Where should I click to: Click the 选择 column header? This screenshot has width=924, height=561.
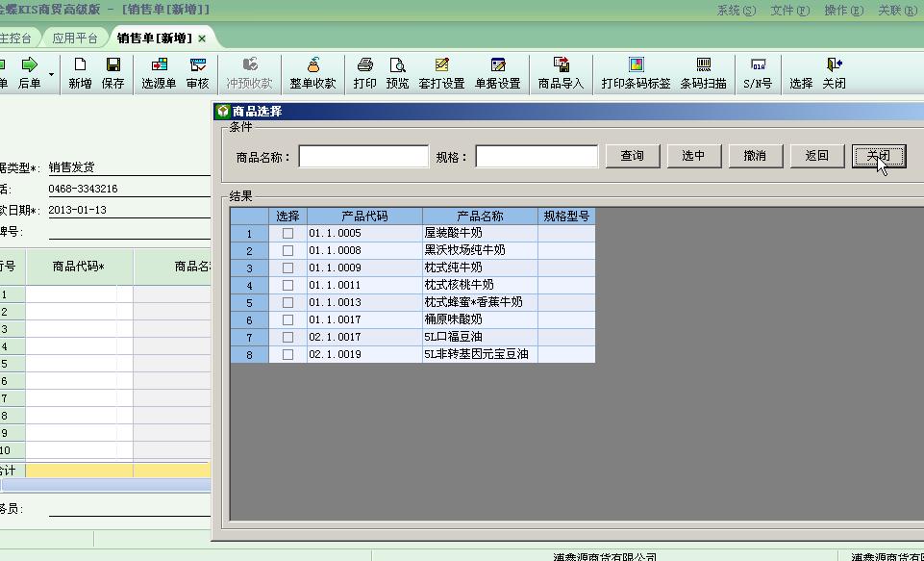click(287, 216)
